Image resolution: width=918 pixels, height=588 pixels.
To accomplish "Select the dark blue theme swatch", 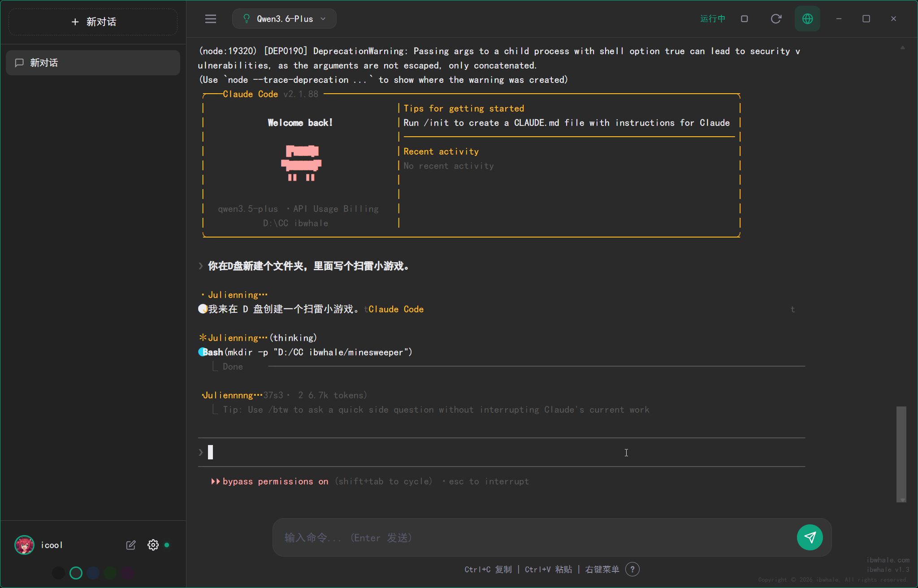I will pyautogui.click(x=93, y=573).
